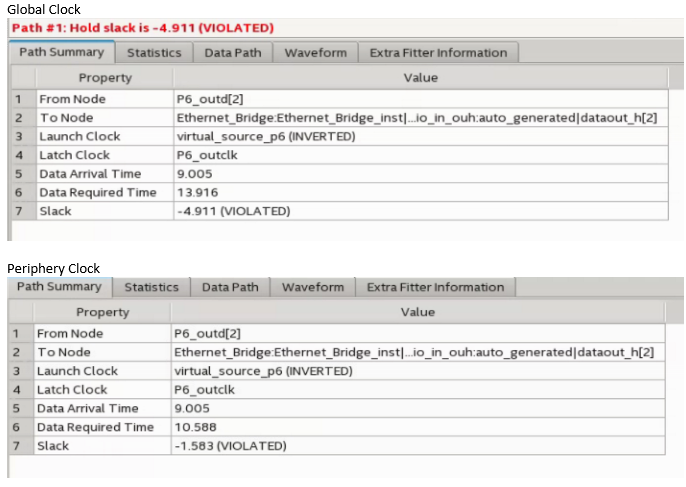Select the slack value -1.583 (VIOLATED) cell

point(231,446)
